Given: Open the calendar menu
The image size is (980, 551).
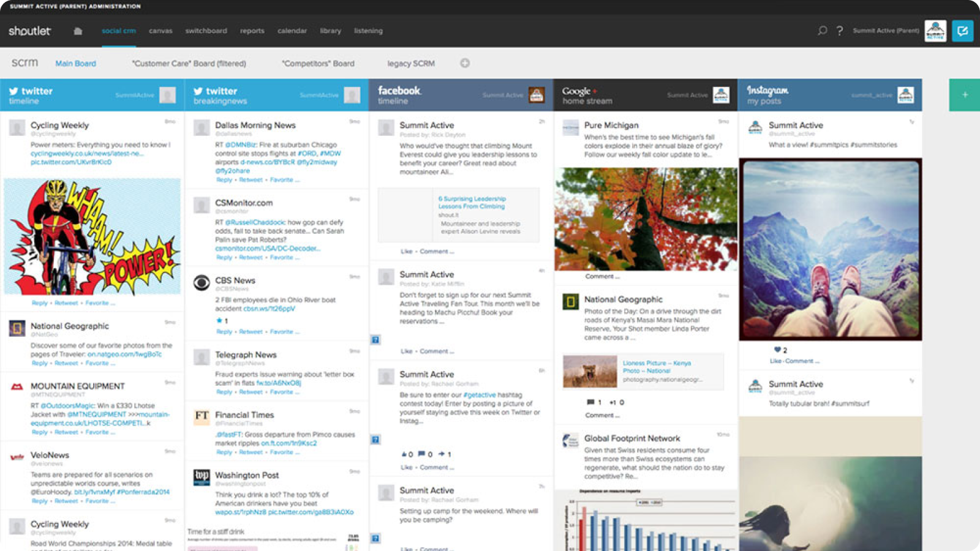Looking at the screenshot, I should [292, 31].
